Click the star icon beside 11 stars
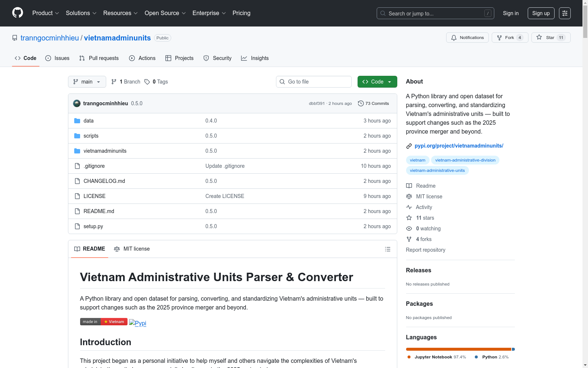The image size is (588, 368). (x=409, y=218)
